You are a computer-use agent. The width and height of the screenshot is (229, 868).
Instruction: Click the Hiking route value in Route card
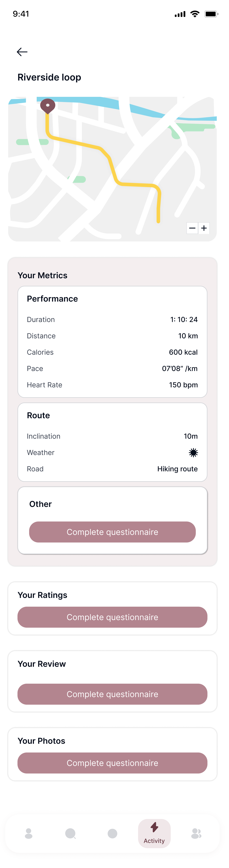[178, 469]
